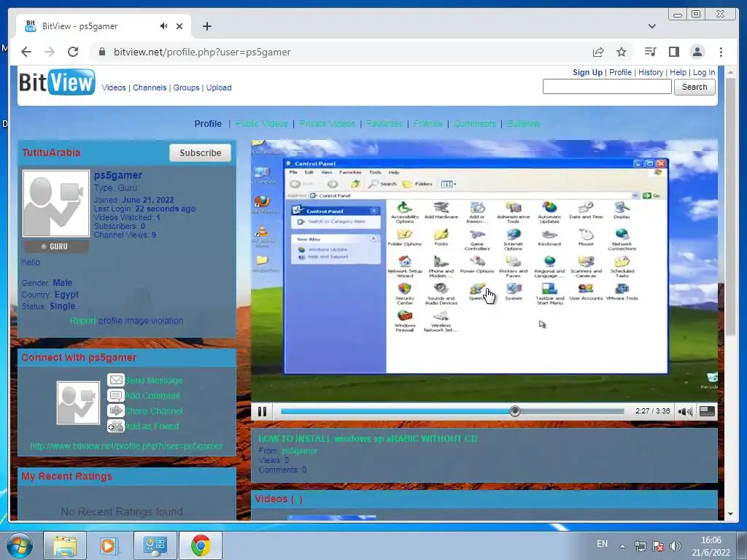Toggle the Chrome side panel icon

pyautogui.click(x=673, y=52)
